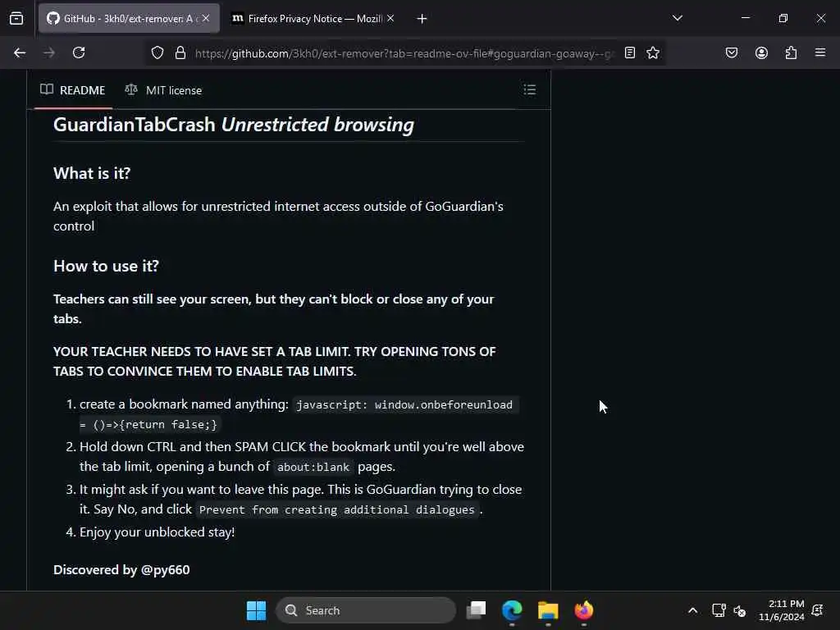Viewport: 840px width, 630px height.
Task: Close the GitHub ext-remover tab
Action: [206, 18]
